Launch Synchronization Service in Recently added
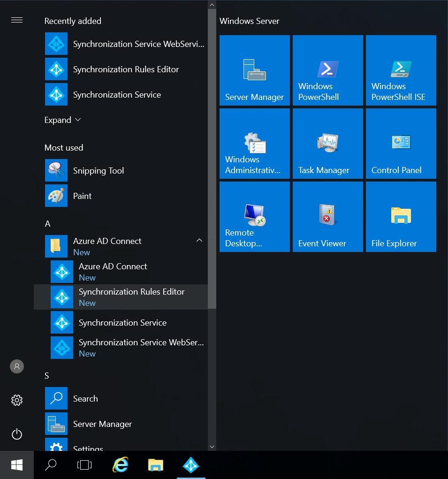 click(x=121, y=94)
